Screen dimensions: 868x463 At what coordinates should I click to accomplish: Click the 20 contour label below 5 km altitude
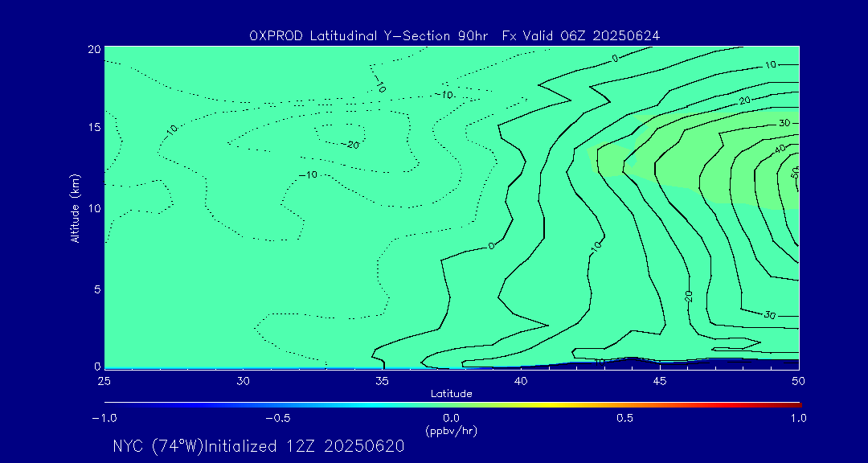click(x=690, y=296)
